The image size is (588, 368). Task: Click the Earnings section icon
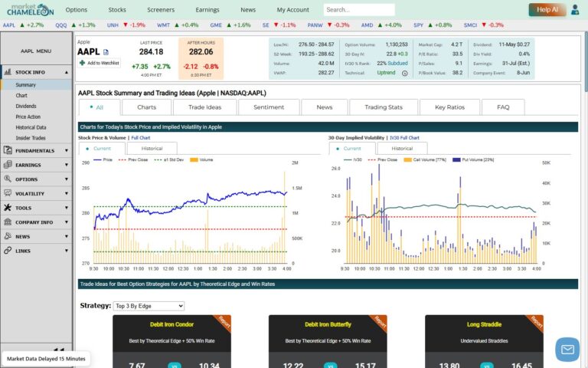[x=8, y=165]
